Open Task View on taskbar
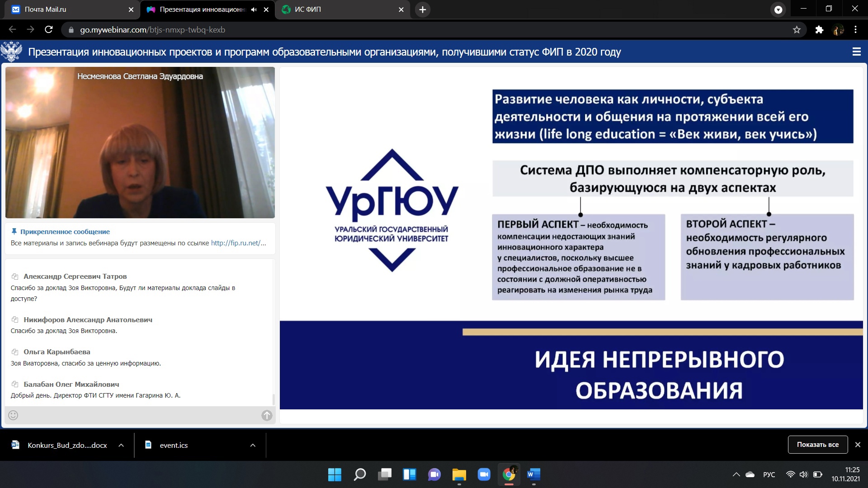This screenshot has width=868, height=488. pyautogui.click(x=385, y=474)
